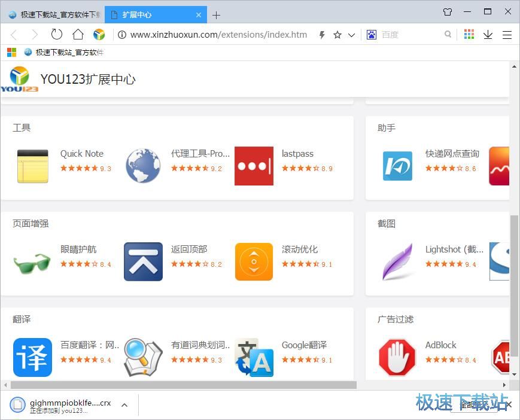Screen dimensions: 520x420
Task: Open the lastpass red icon
Action: [254, 166]
